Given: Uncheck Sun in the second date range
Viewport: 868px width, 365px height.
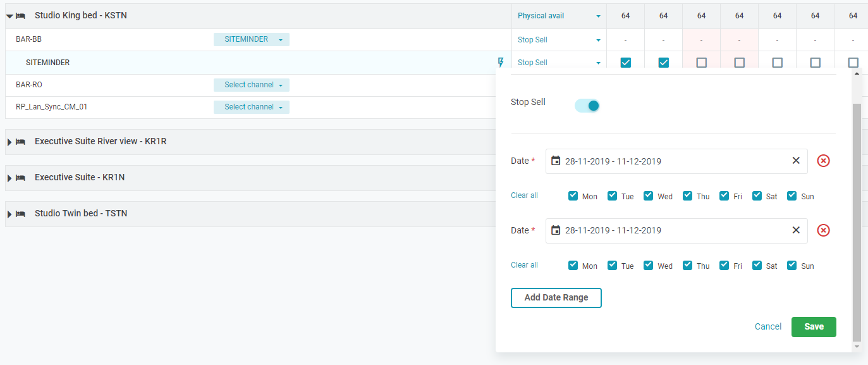Looking at the screenshot, I should [x=792, y=266].
